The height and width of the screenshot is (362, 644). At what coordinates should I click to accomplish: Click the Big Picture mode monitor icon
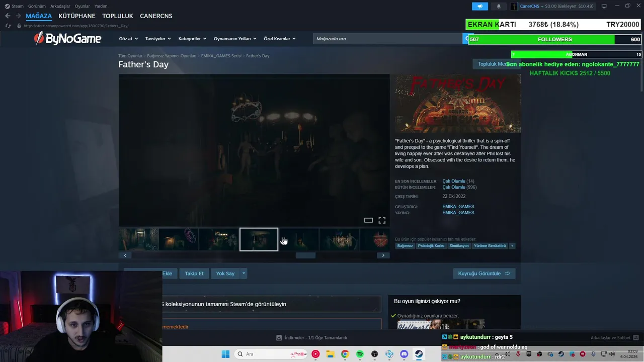604,6
